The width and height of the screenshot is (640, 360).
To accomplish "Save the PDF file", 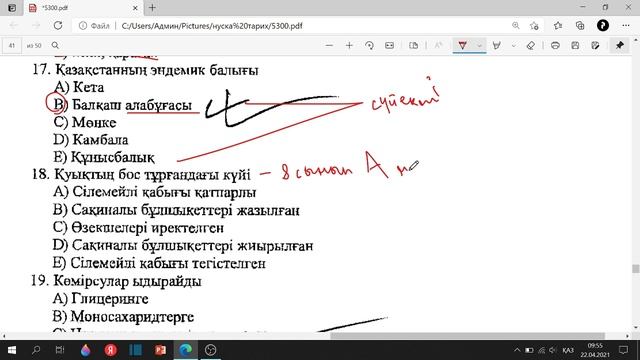I will [x=575, y=45].
